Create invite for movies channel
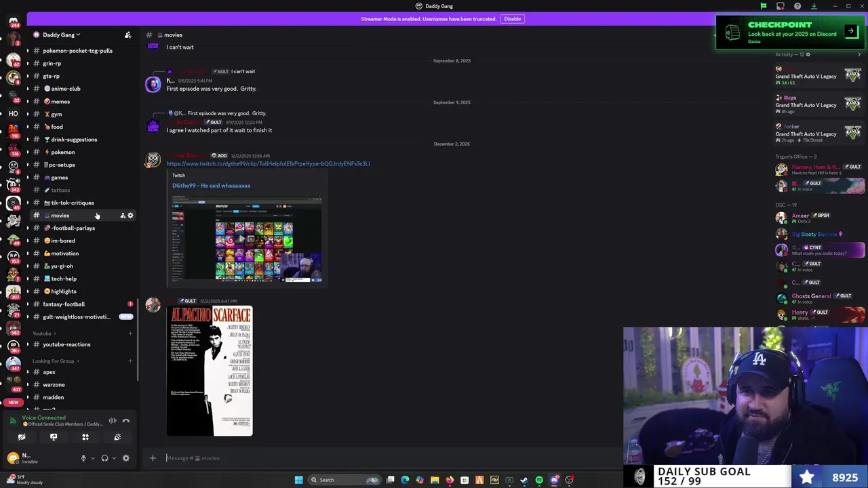868x488 pixels. tap(123, 216)
